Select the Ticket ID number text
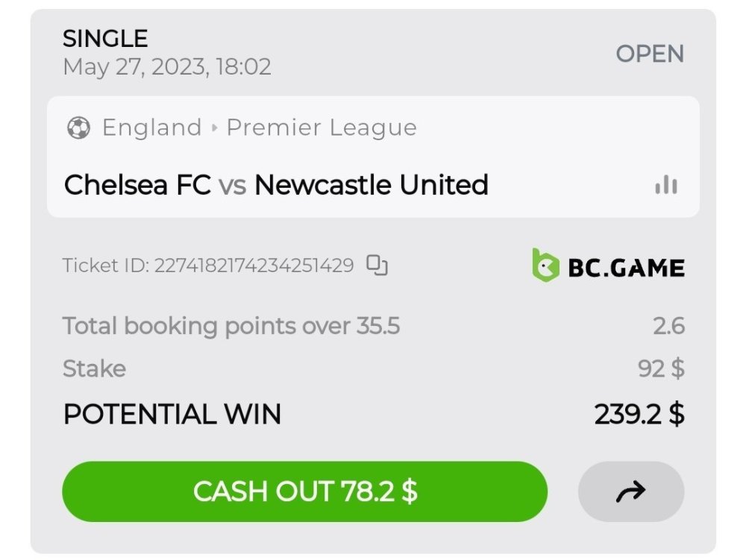Screen dimensions: 746x560 coord(254,265)
